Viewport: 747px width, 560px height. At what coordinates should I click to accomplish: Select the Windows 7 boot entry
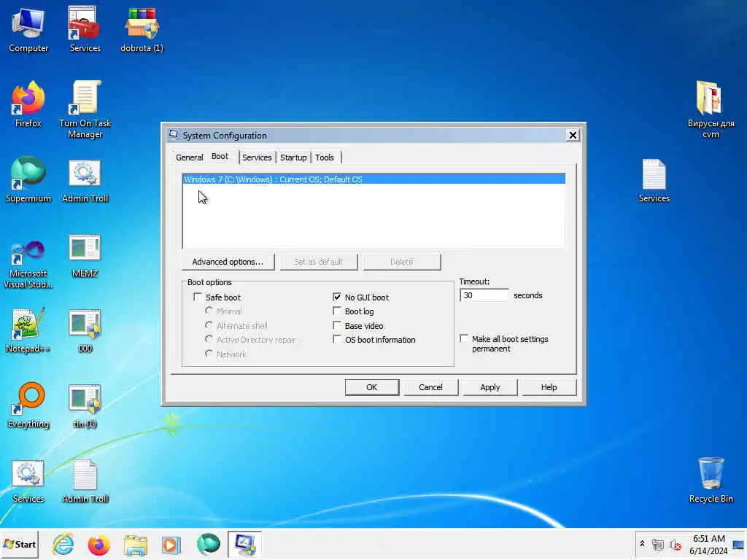point(374,179)
